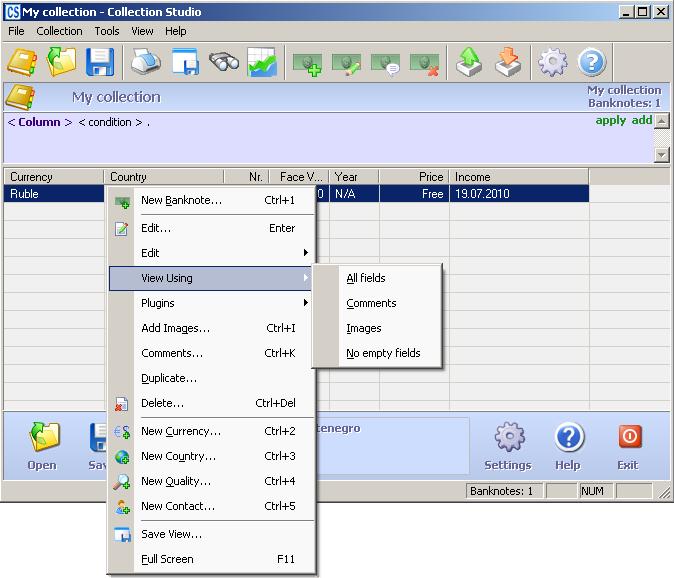Edit the banknote with the pencil toolbar icon

tap(346, 64)
